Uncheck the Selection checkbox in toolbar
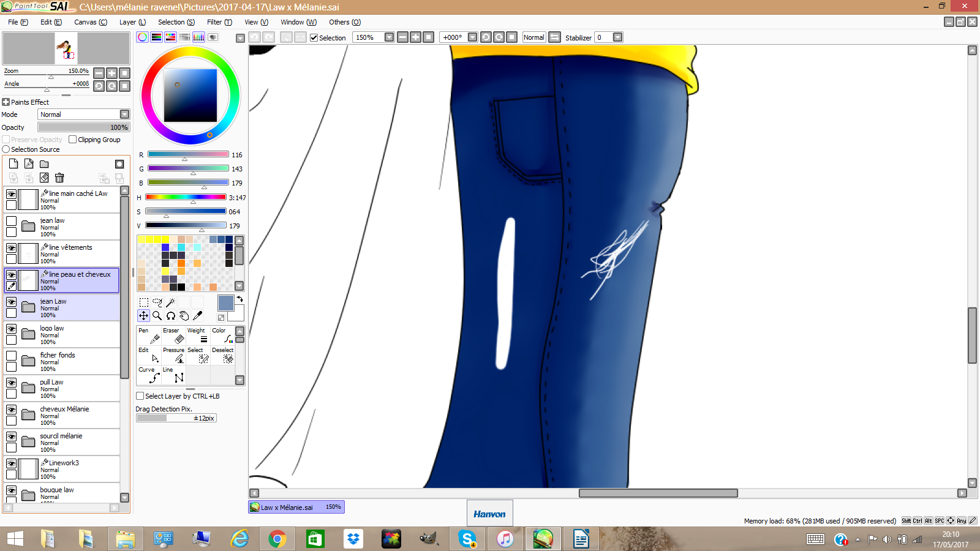The width and height of the screenshot is (980, 551). click(x=314, y=38)
